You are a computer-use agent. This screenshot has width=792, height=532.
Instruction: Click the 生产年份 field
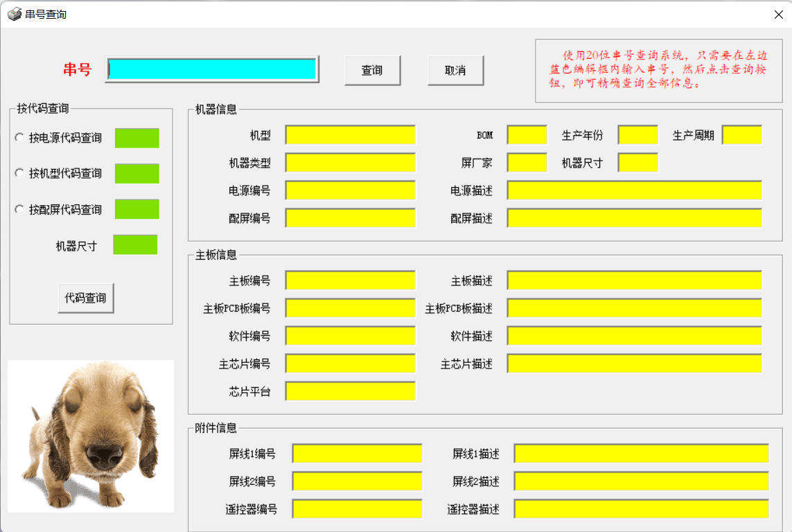click(x=637, y=135)
